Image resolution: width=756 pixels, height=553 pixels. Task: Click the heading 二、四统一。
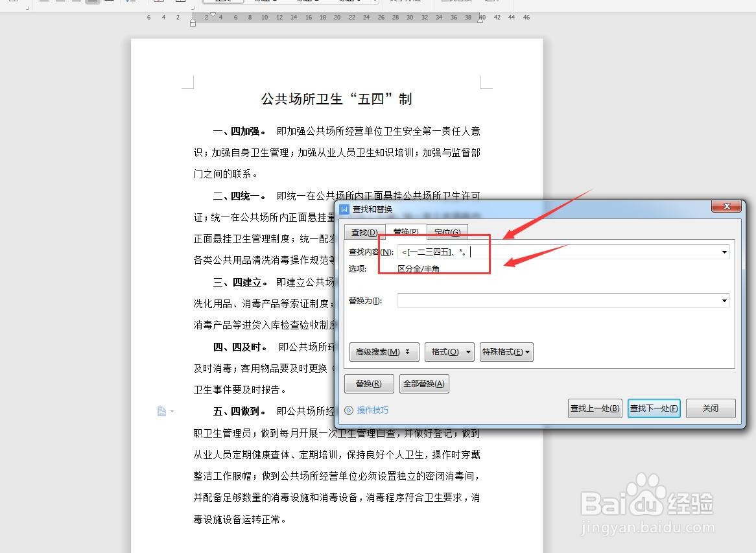point(239,196)
